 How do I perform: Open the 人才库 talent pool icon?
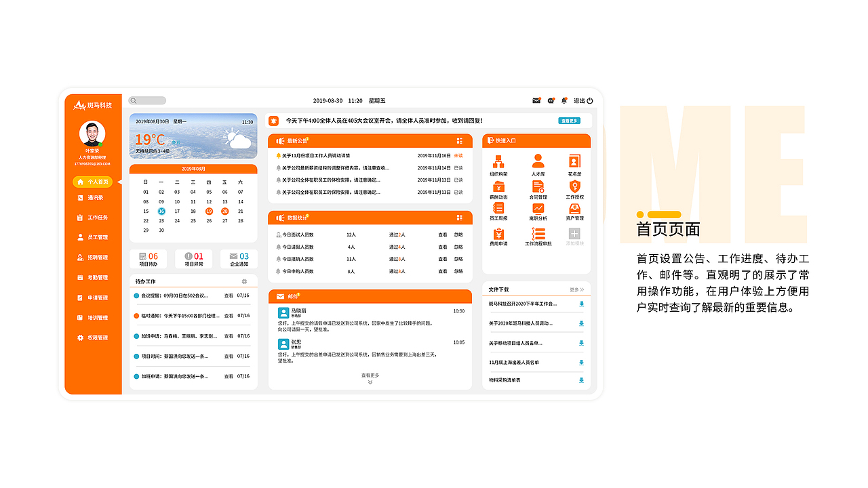(538, 161)
